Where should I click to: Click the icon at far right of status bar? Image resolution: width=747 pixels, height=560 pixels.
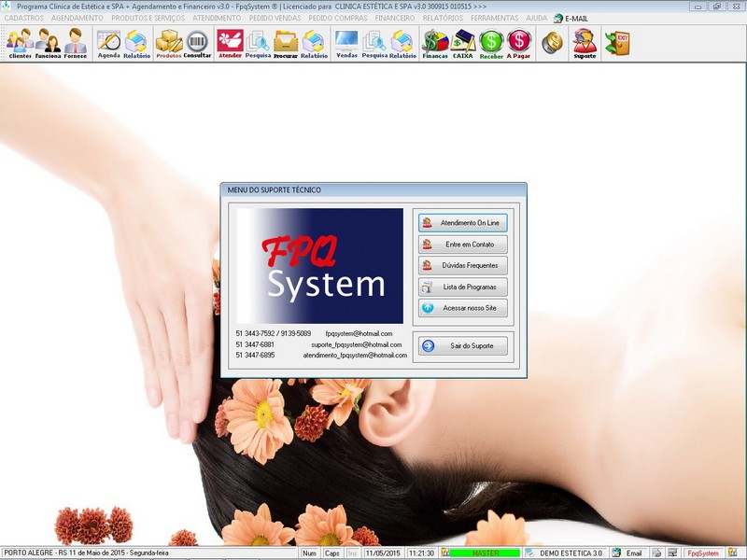coord(733,553)
